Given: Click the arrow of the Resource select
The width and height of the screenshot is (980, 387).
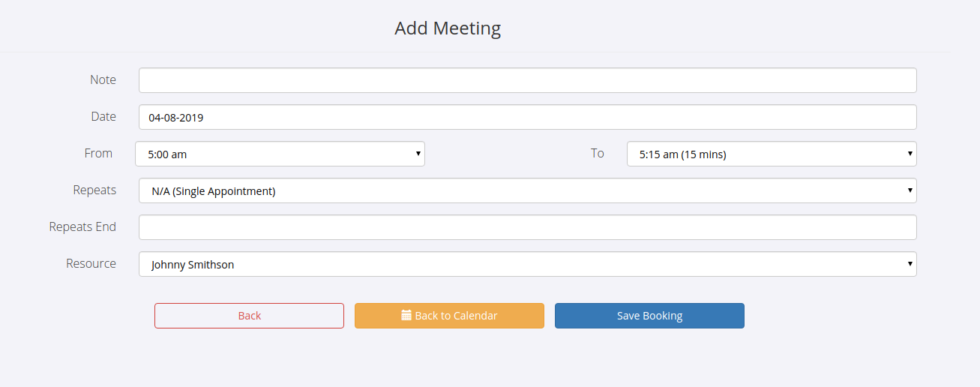Looking at the screenshot, I should (x=910, y=264).
